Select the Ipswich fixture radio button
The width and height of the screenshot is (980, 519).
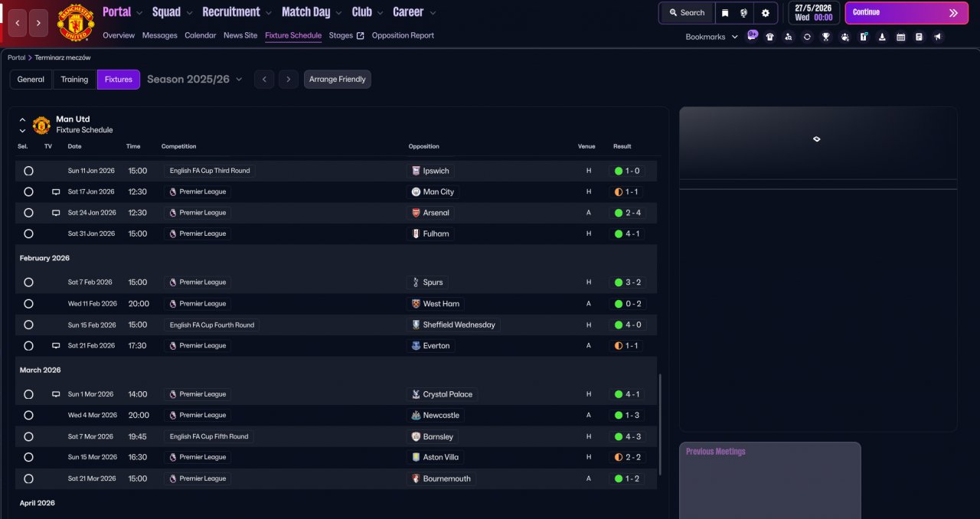tap(28, 171)
